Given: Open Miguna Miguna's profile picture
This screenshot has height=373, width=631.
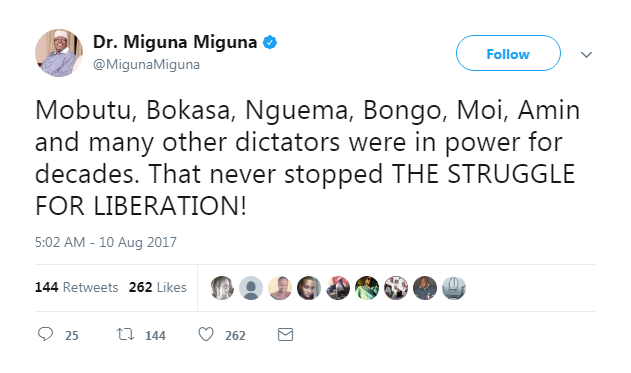Looking at the screenshot, I should [x=59, y=53].
